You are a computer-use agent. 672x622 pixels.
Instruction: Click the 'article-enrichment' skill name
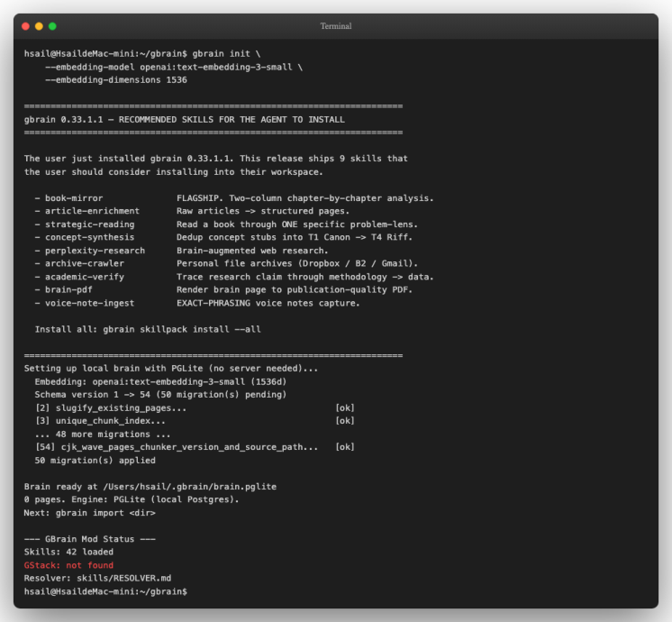[x=92, y=211]
